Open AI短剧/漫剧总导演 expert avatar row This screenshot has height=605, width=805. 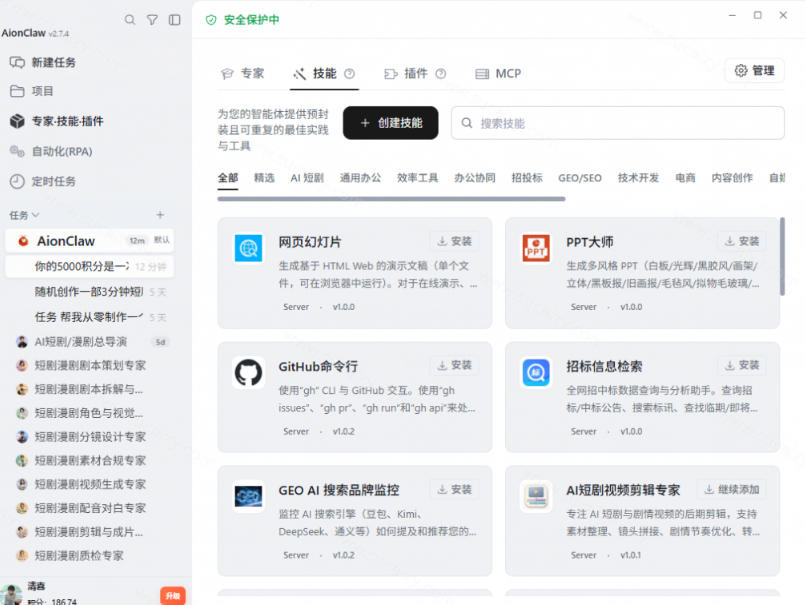[89, 342]
